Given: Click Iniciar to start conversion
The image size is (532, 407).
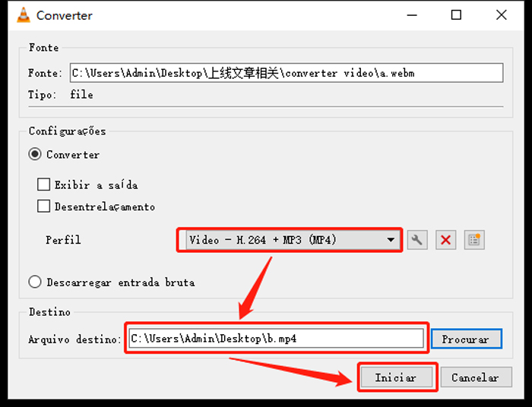Looking at the screenshot, I should click(397, 377).
